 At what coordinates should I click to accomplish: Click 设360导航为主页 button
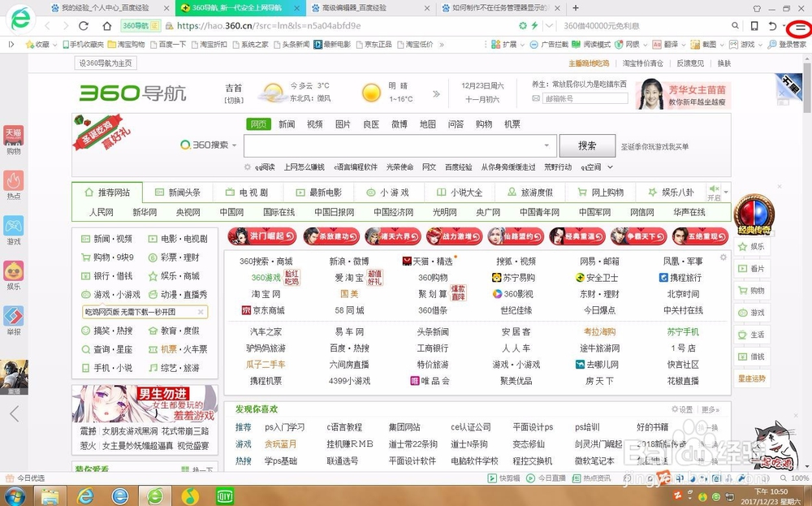coord(106,63)
